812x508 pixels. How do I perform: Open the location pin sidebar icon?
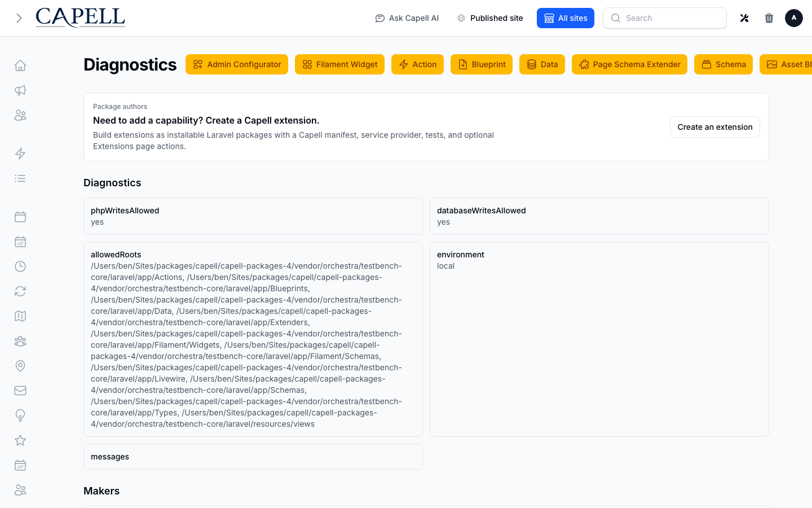click(x=20, y=366)
